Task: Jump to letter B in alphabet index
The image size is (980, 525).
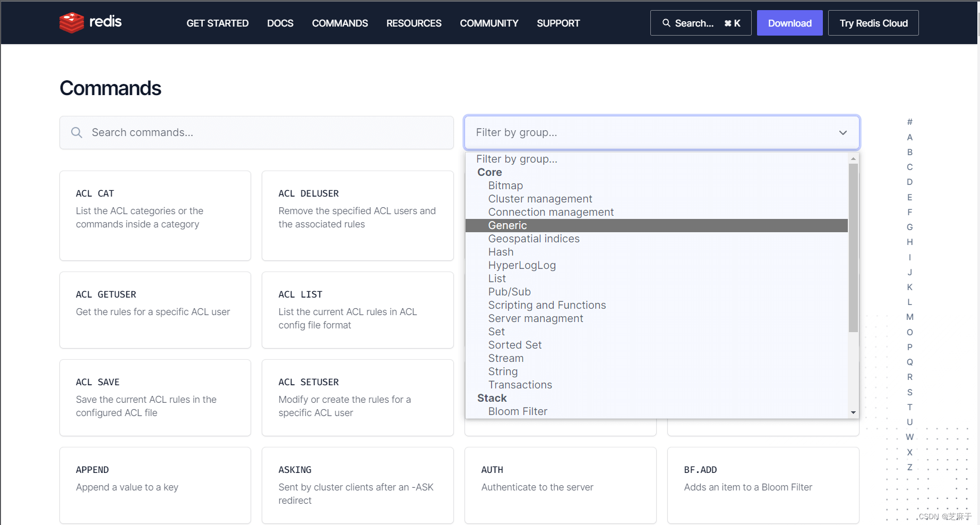Action: coord(910,152)
